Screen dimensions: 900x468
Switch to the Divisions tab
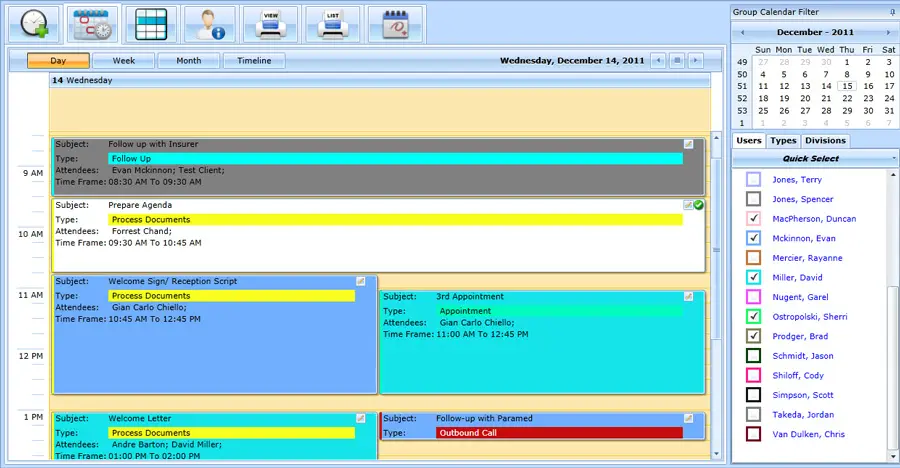[826, 141]
